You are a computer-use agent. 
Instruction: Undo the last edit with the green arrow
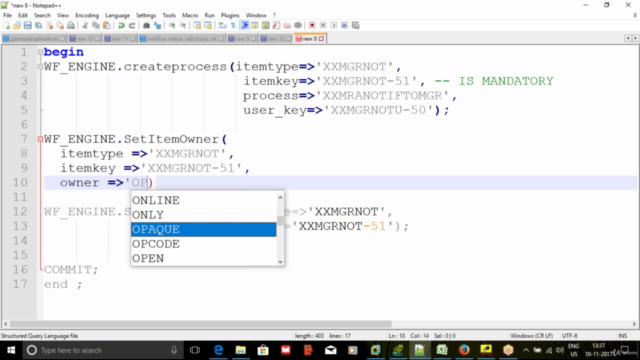pos(121,25)
